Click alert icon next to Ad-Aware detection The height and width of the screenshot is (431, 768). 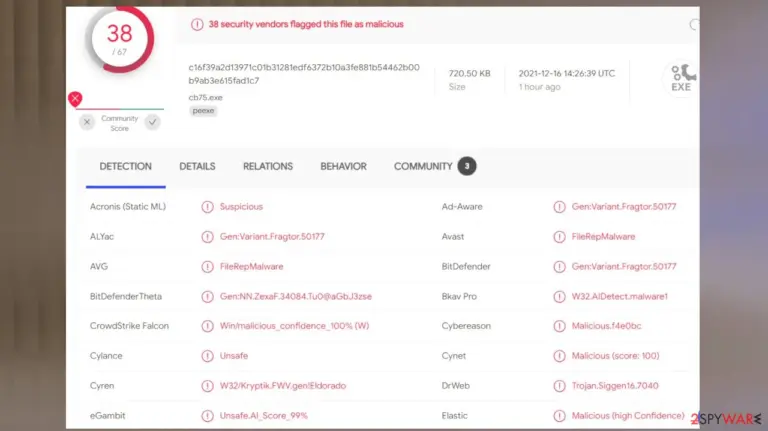[559, 207]
